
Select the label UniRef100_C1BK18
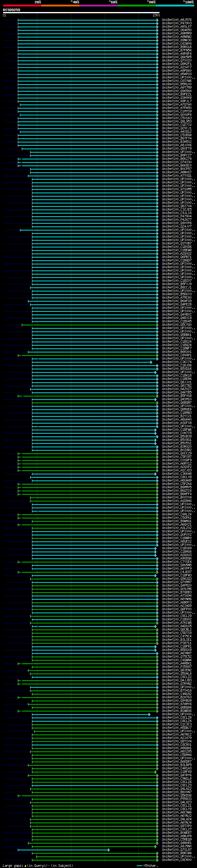[x=177, y=376]
